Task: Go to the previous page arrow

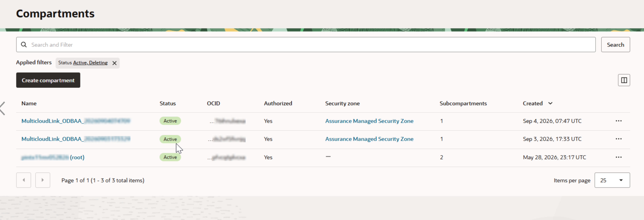Action: 23,180
